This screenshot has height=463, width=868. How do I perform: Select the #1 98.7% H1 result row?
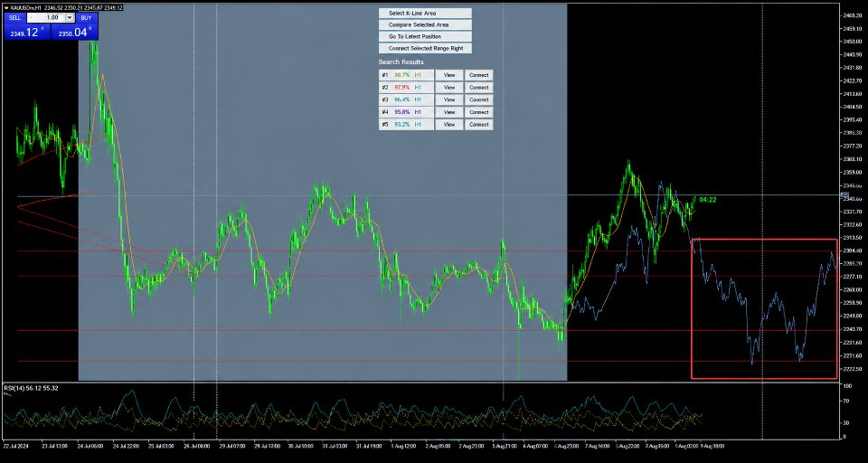(406, 75)
